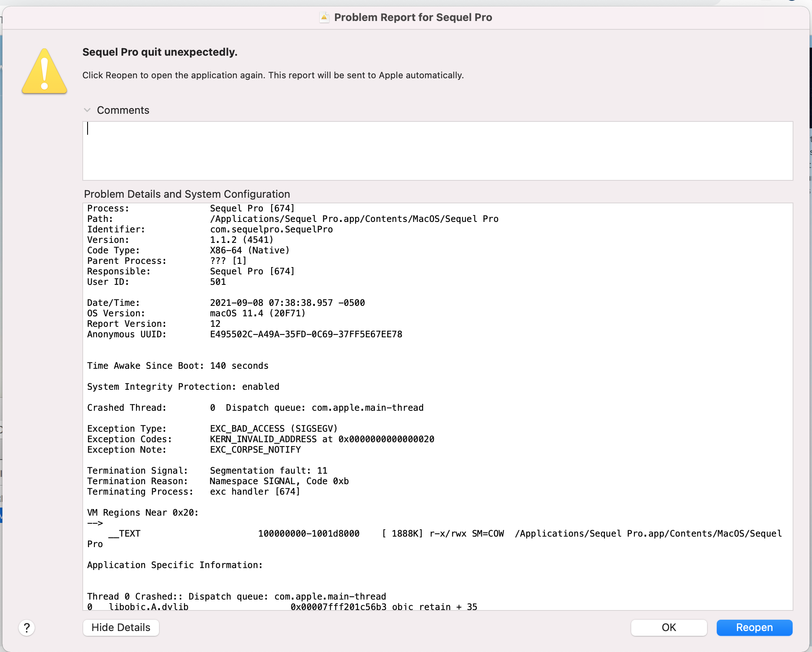The height and width of the screenshot is (652, 812).
Task: Click the Date/Time entry in the report
Action: coord(287,303)
